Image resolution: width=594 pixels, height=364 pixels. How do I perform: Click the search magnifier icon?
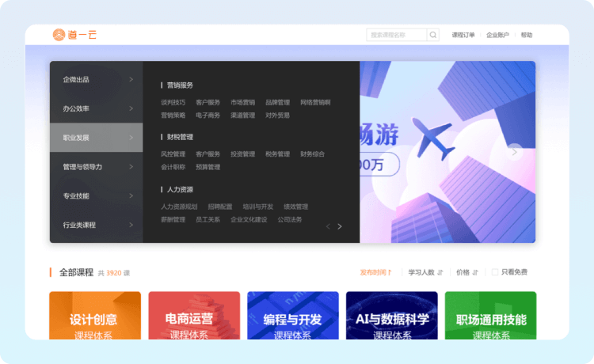pos(433,35)
